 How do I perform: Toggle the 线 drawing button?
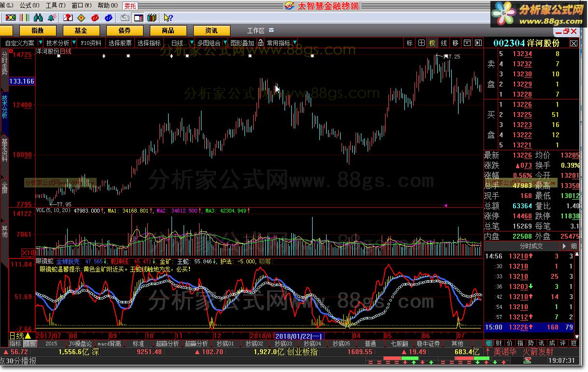pos(444,43)
